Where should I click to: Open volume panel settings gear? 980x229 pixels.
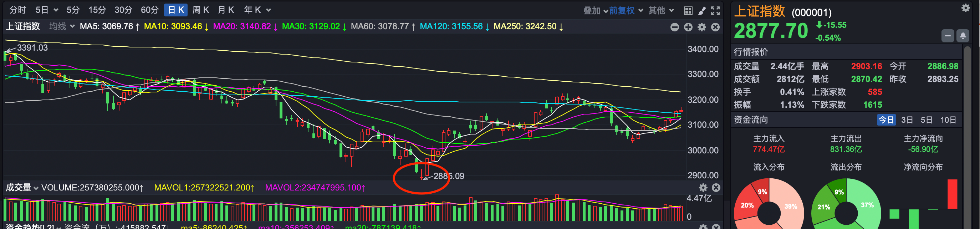tap(703, 188)
